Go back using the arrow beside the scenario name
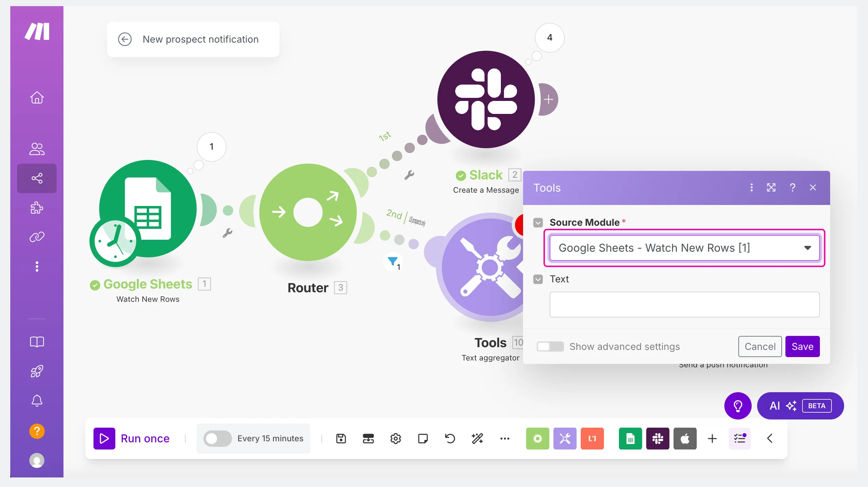868x487 pixels. (125, 39)
